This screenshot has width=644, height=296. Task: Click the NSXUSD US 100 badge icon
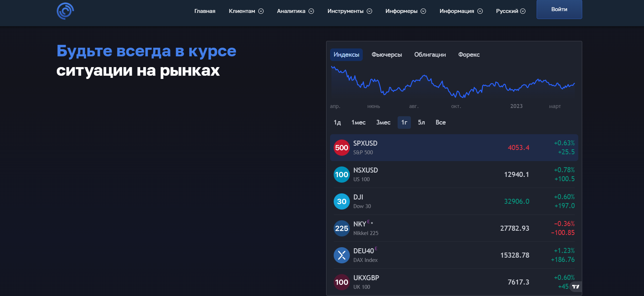coord(342,174)
